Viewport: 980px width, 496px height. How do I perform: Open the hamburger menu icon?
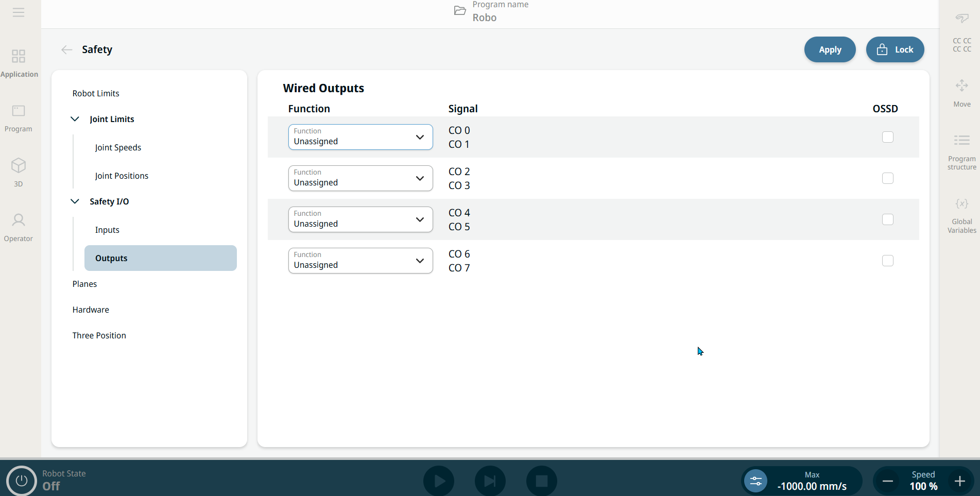pos(19,12)
